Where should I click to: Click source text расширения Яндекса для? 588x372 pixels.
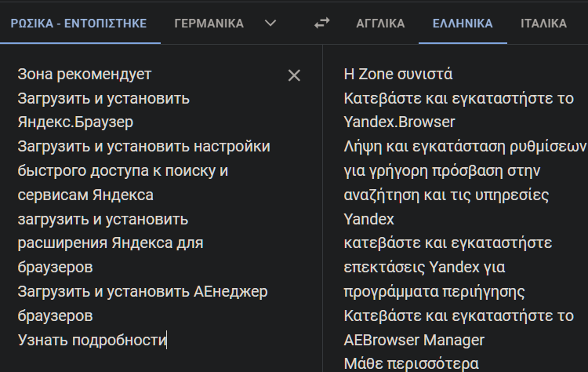coord(111,243)
